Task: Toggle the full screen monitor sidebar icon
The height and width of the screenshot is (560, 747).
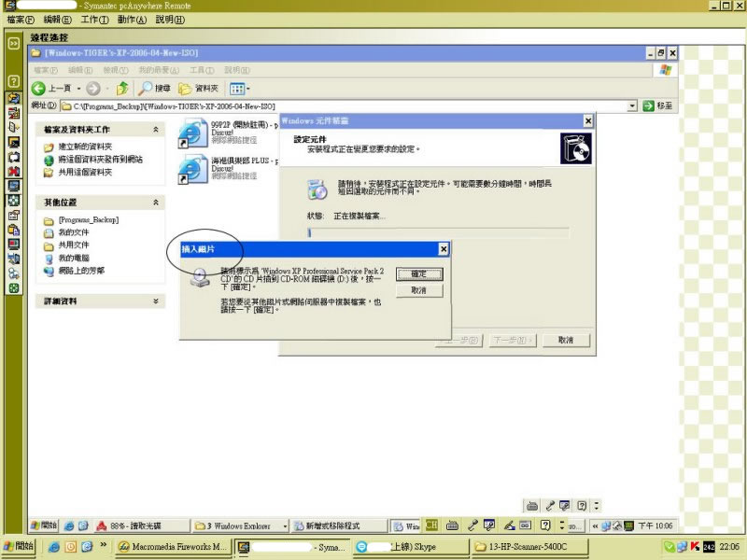Action: tap(14, 186)
